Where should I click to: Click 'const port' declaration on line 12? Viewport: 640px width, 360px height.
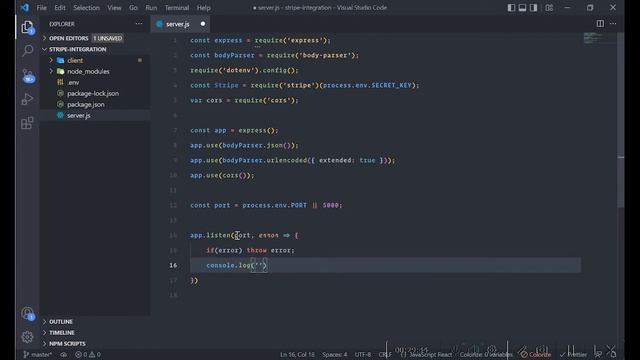coord(210,205)
